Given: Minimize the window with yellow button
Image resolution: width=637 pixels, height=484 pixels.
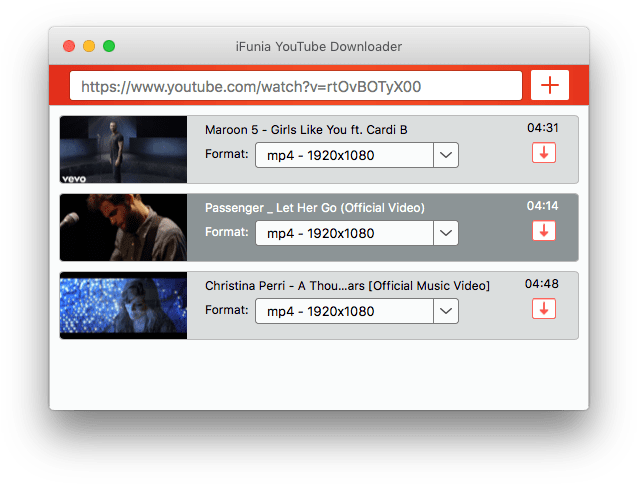Looking at the screenshot, I should tap(89, 46).
